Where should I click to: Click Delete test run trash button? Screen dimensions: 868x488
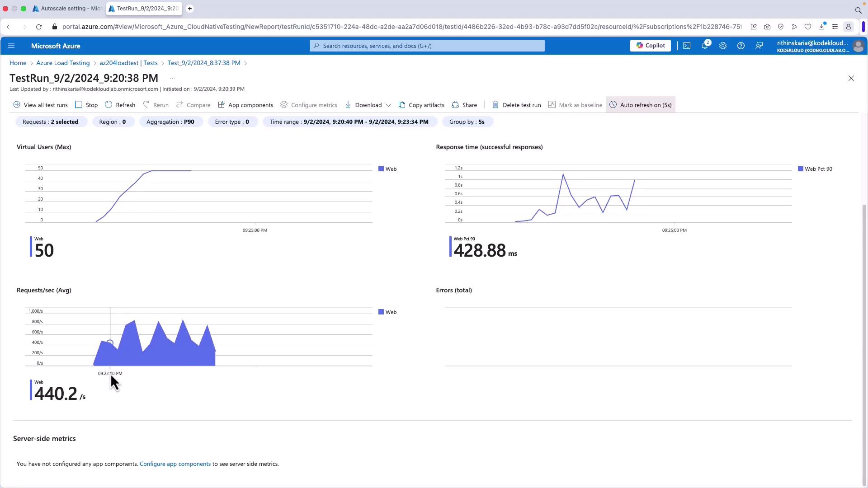[516, 105]
